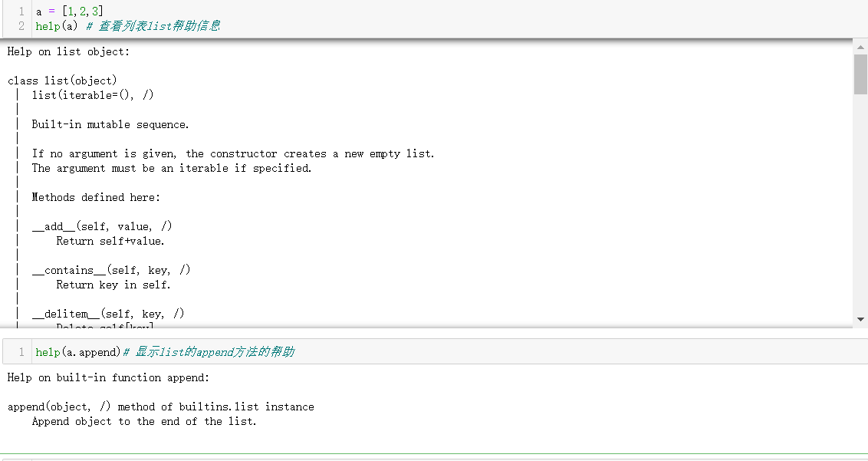
Task: Click the text 'Return key in self.'
Action: [113, 285]
